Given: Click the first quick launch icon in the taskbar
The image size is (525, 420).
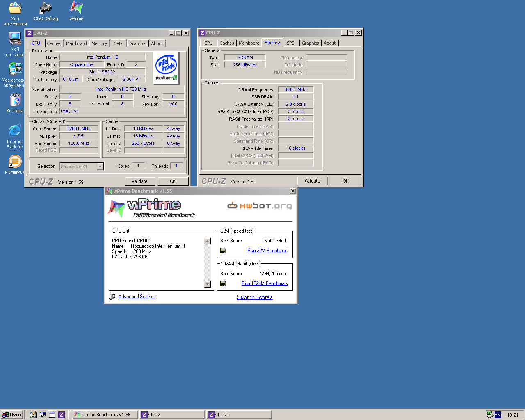Looking at the screenshot, I should pyautogui.click(x=33, y=415).
